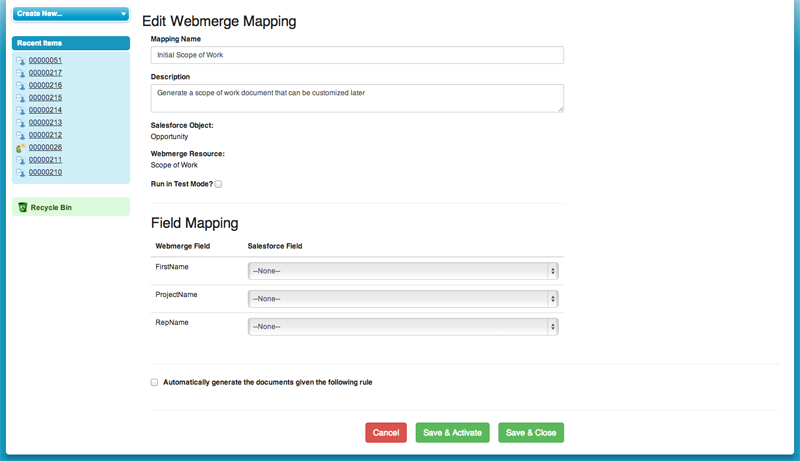Click the Scope of Work resource value

coord(174,165)
